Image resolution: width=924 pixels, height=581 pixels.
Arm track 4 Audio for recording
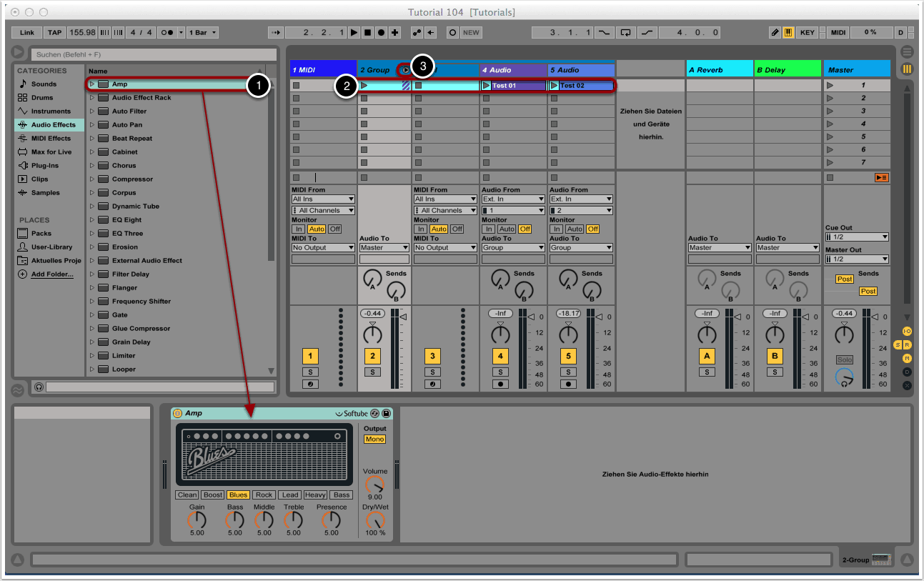click(x=500, y=384)
